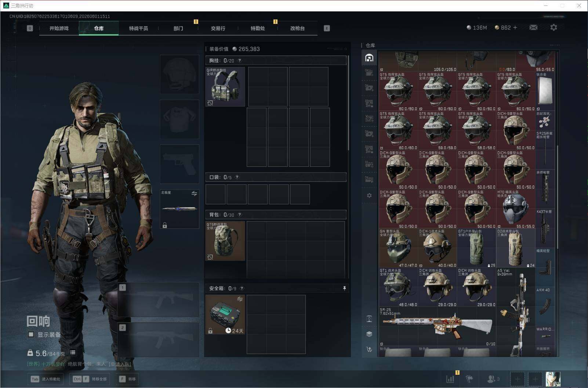Switch to the 开始游戏 tab

point(59,28)
